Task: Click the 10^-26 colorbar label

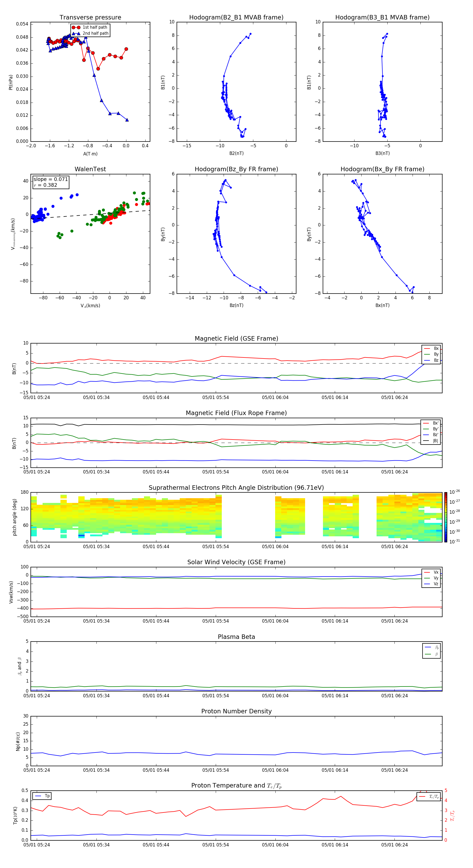Action: tap(455, 492)
